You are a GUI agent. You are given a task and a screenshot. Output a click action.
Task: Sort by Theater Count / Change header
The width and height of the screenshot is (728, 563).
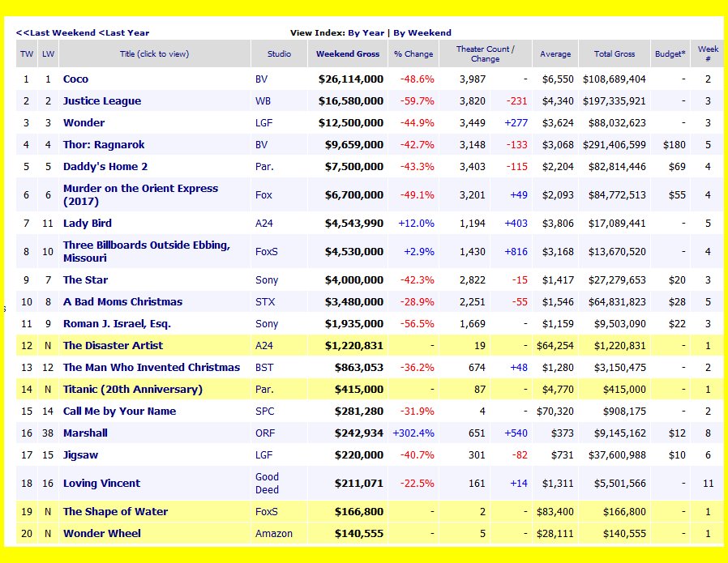(485, 53)
